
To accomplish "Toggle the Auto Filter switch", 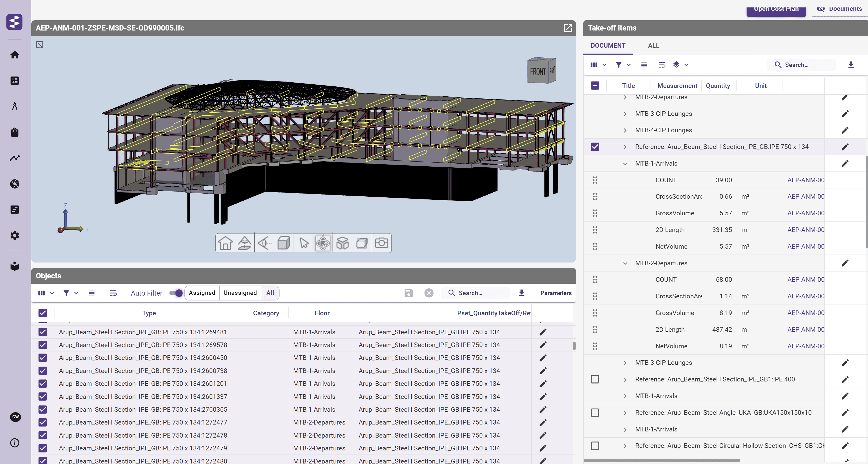I will 176,293.
